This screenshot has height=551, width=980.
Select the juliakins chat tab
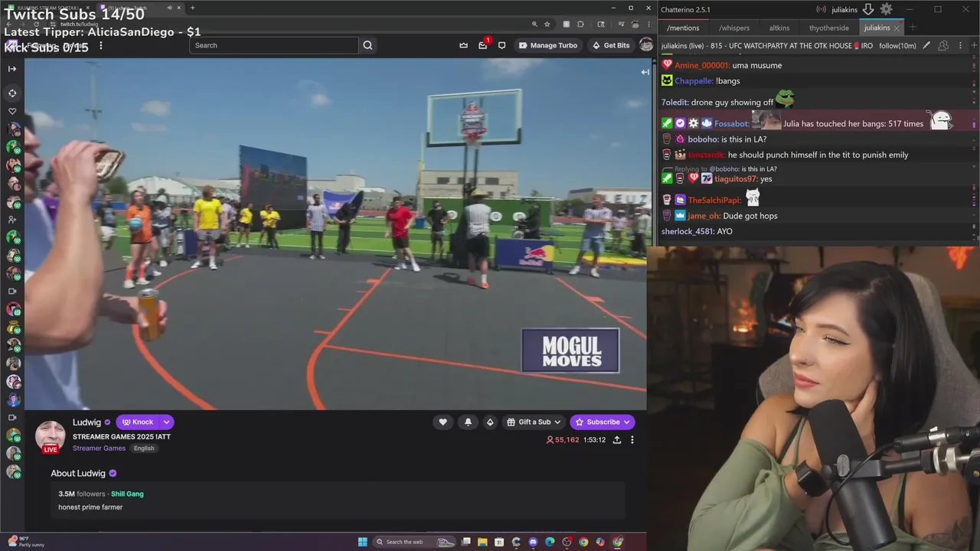pyautogui.click(x=877, y=28)
